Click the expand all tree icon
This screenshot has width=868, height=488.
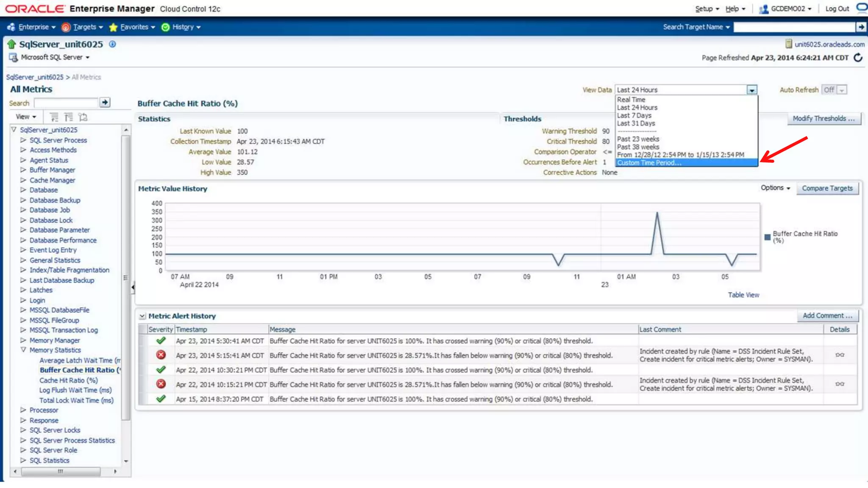coord(54,117)
